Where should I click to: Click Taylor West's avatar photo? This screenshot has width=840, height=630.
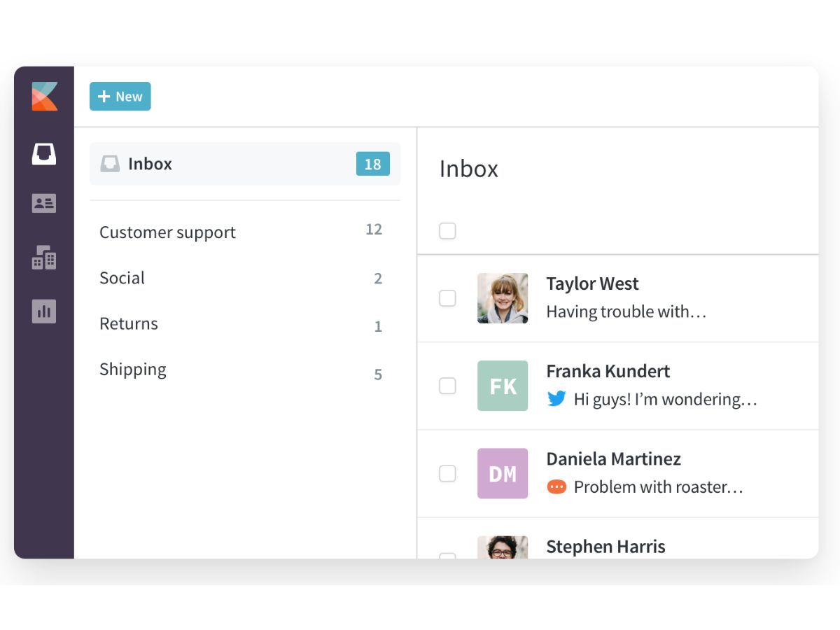pyautogui.click(x=503, y=298)
